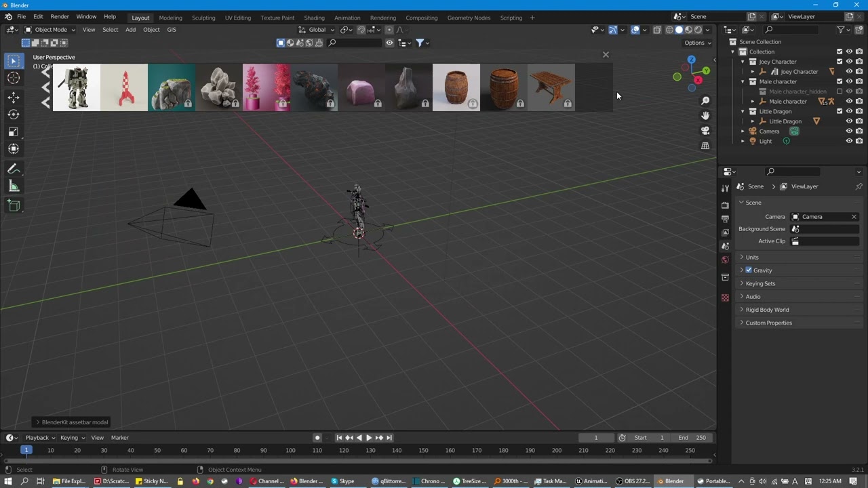The width and height of the screenshot is (868, 488).
Task: Exclude Joey Character collection via checkbox
Action: point(840,62)
